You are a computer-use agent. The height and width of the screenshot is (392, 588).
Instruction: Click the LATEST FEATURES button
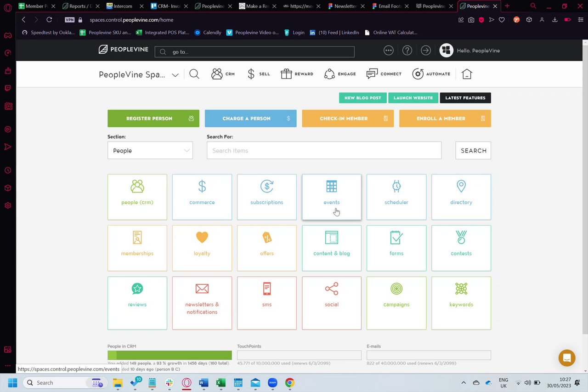point(465,98)
